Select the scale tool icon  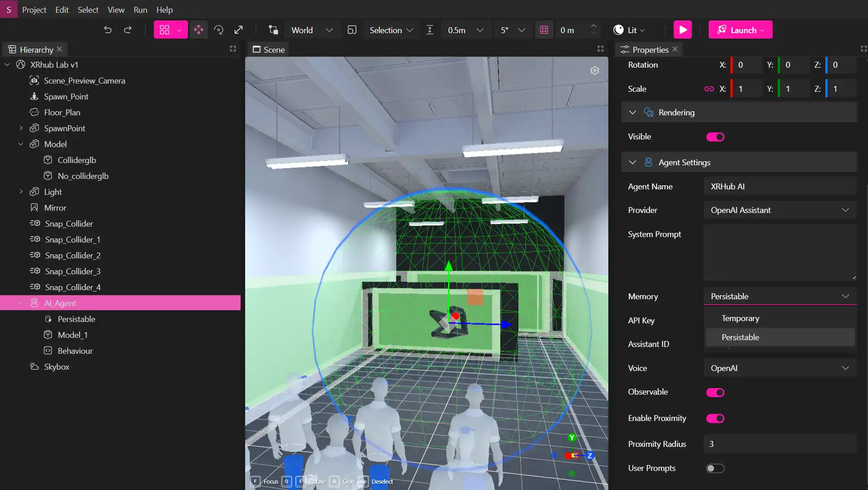pyautogui.click(x=238, y=30)
